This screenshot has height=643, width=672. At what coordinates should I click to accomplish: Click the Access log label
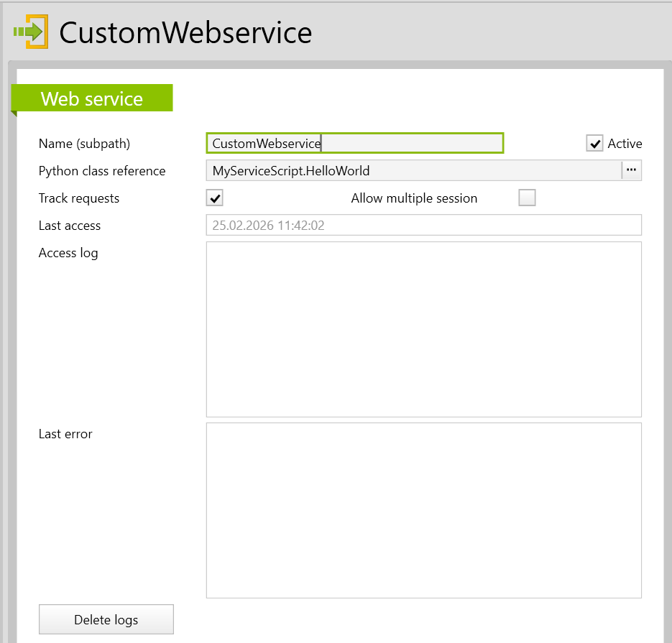click(68, 253)
